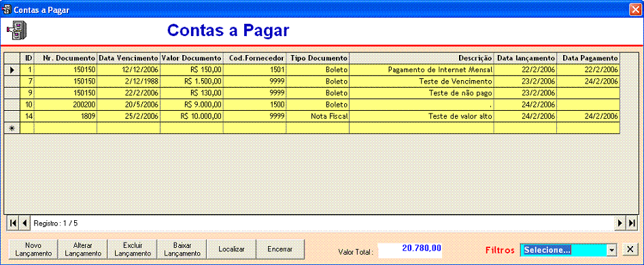Click due date cell '12/12/2006'

(129, 70)
